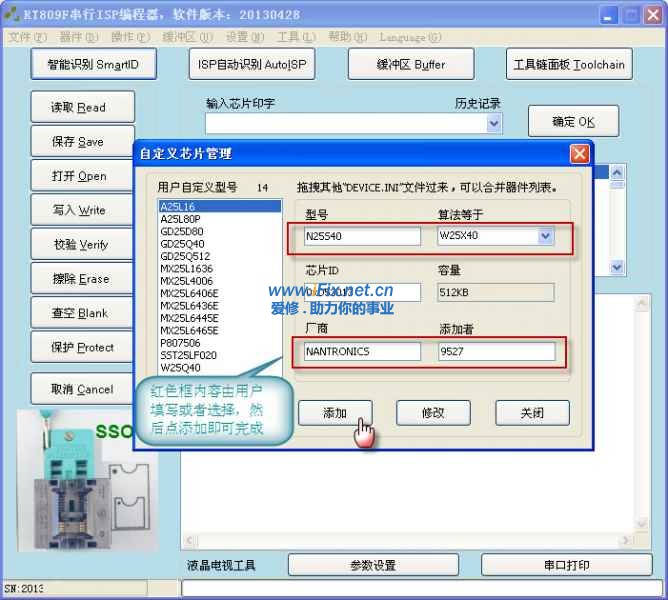668x600 pixels.
Task: Open the 文件 File menu
Action: click(x=27, y=37)
